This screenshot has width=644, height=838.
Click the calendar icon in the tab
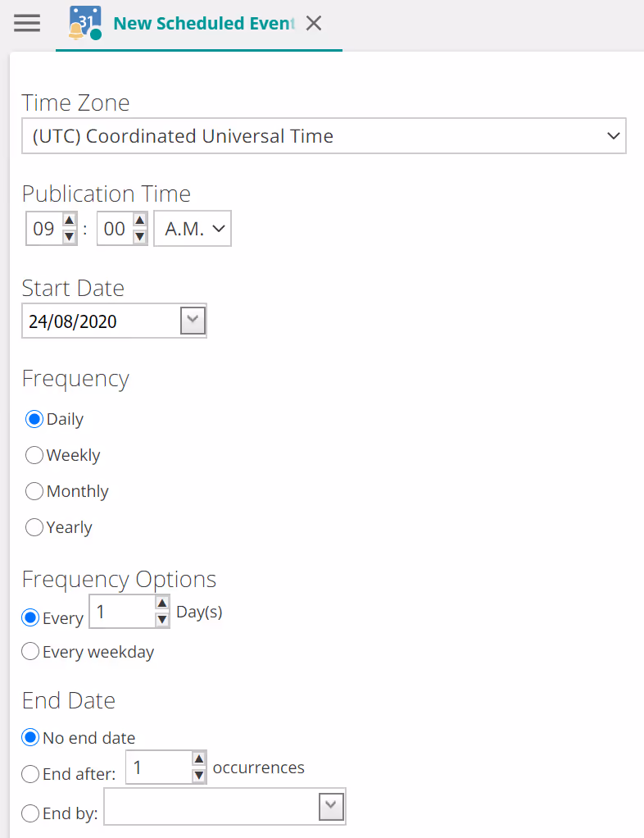click(85, 23)
